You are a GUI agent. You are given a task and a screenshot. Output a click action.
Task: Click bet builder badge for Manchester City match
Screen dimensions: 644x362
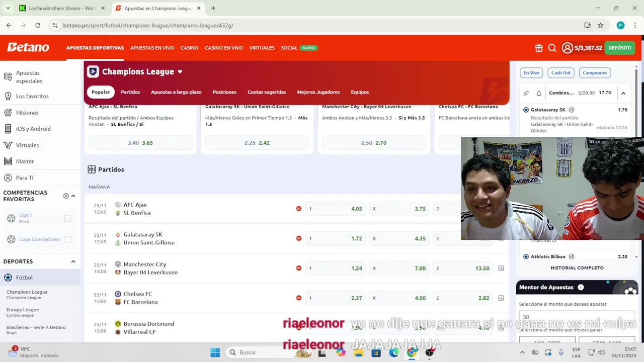[x=299, y=268]
